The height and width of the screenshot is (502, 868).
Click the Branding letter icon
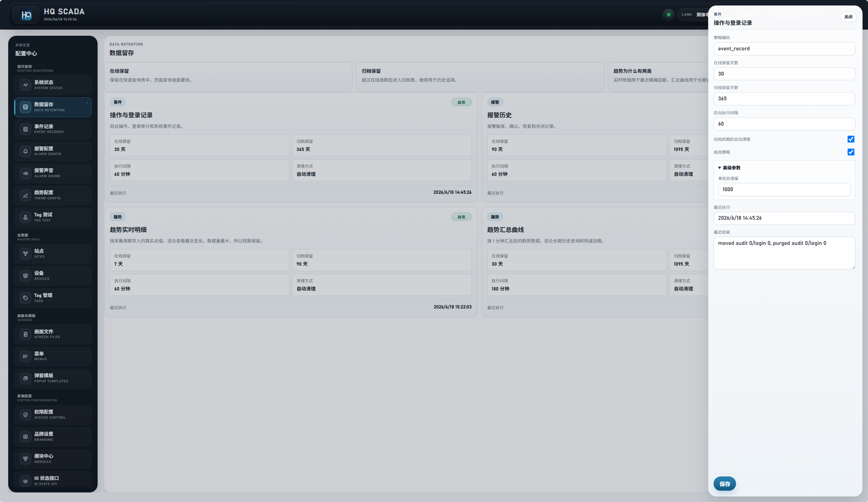pos(26,437)
